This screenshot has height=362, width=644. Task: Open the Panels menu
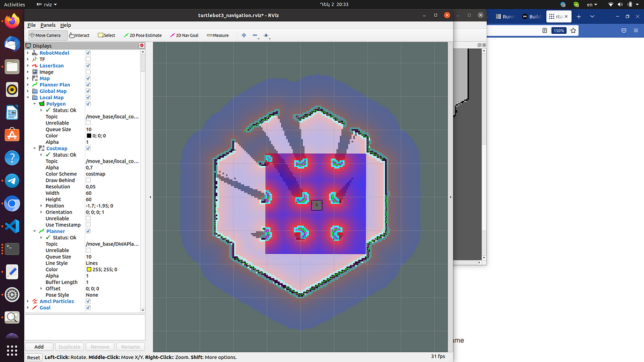point(47,25)
